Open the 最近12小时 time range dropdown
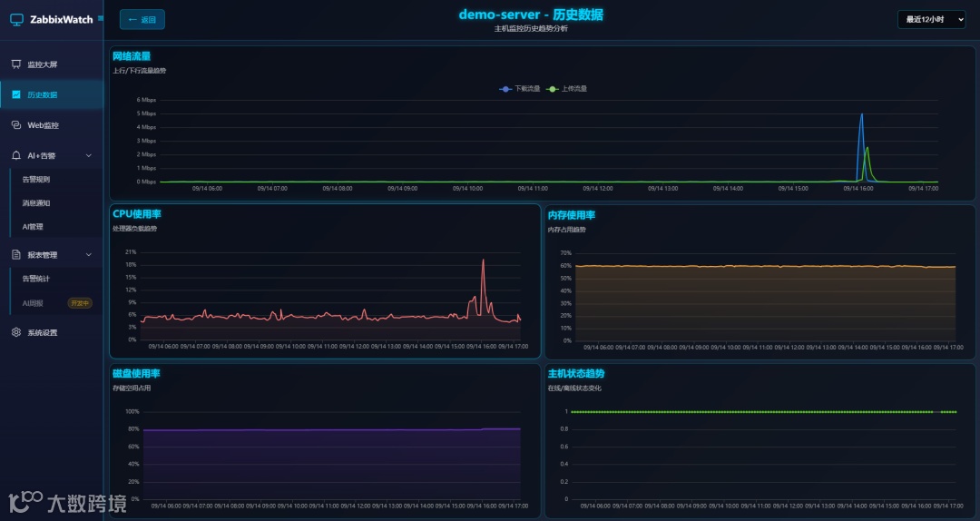The width and height of the screenshot is (980, 521). [x=931, y=19]
